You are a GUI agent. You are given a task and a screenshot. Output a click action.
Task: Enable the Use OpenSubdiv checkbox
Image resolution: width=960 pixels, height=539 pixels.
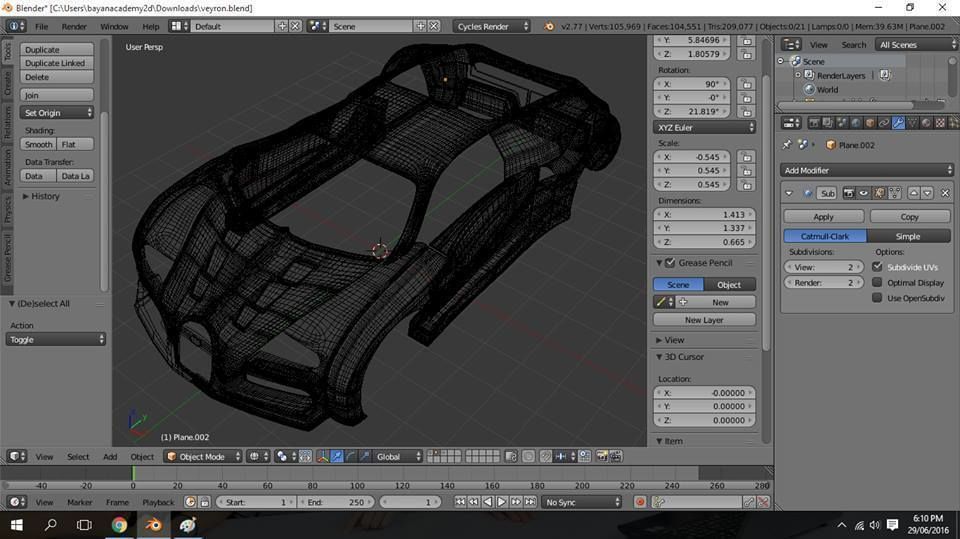[877, 298]
